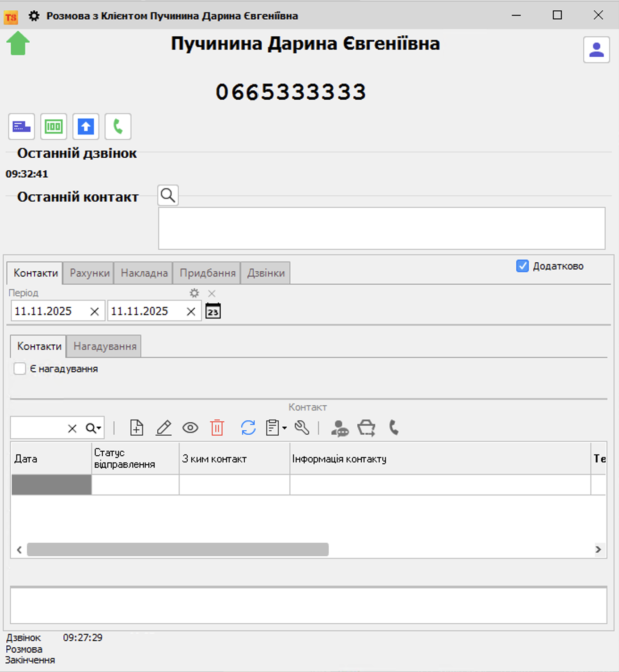
Task: Click the green up arrow icon
Action: (18, 43)
